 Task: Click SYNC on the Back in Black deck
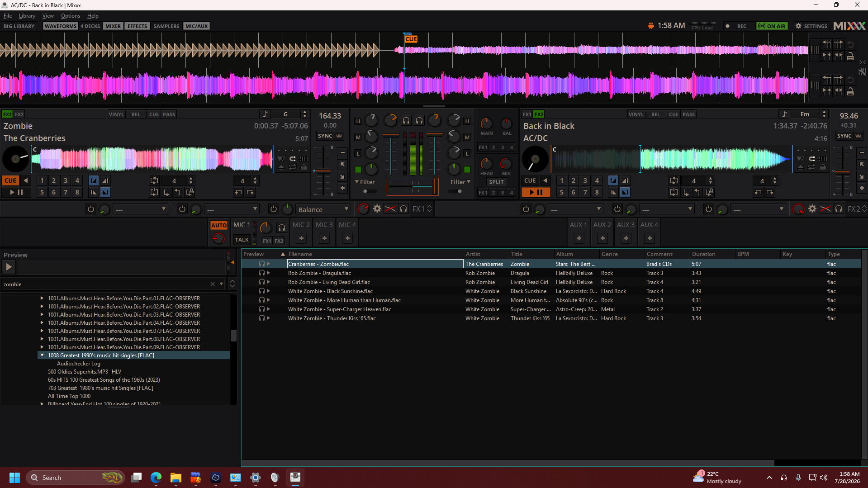(x=844, y=136)
